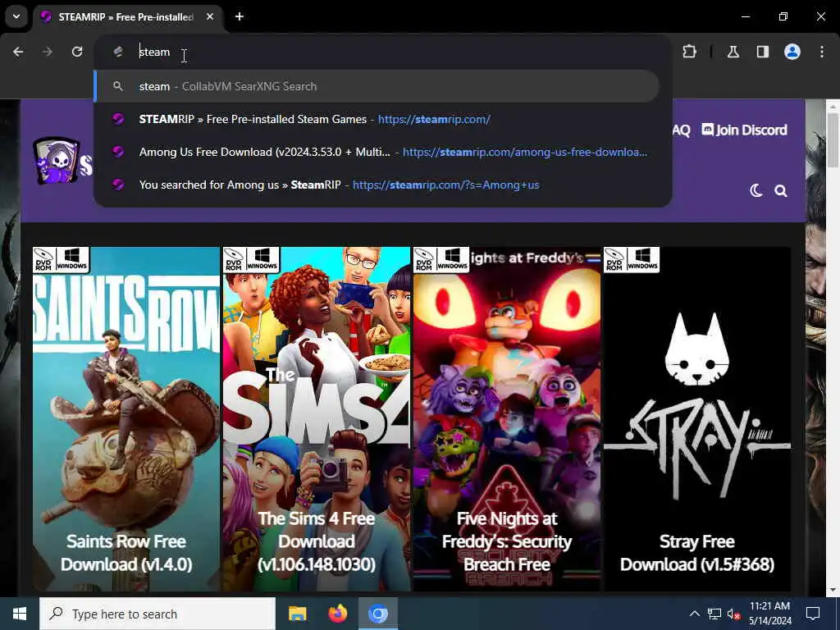
Task: Switch to Chromium taskbar icon
Action: tap(377, 614)
